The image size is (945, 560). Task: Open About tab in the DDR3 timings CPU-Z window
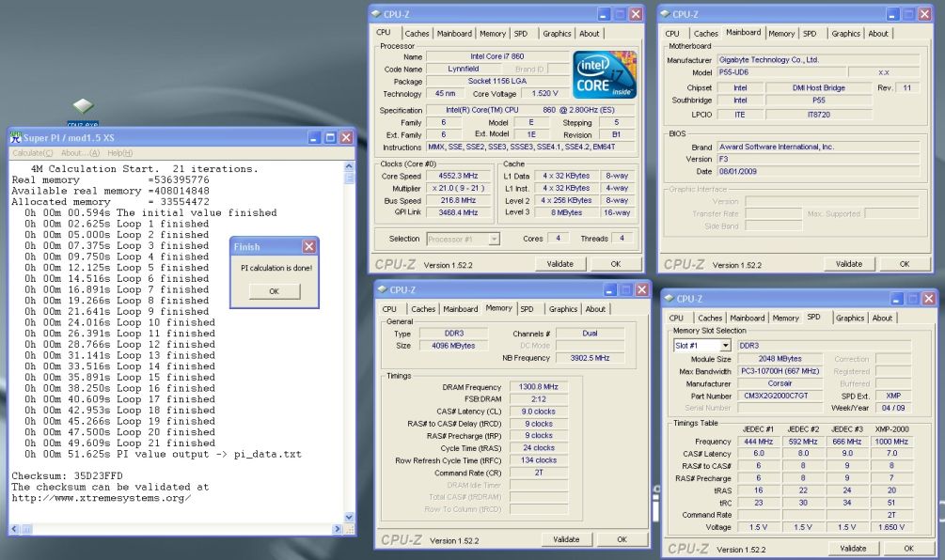pos(595,309)
